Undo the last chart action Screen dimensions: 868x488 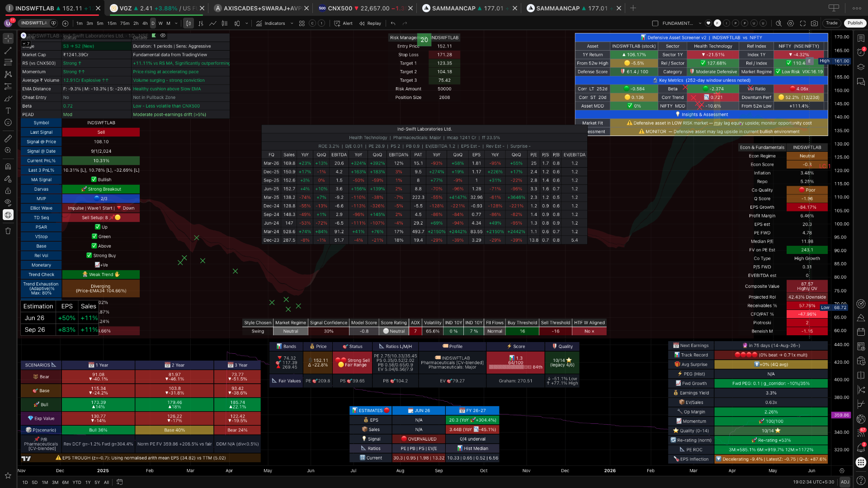tap(393, 23)
